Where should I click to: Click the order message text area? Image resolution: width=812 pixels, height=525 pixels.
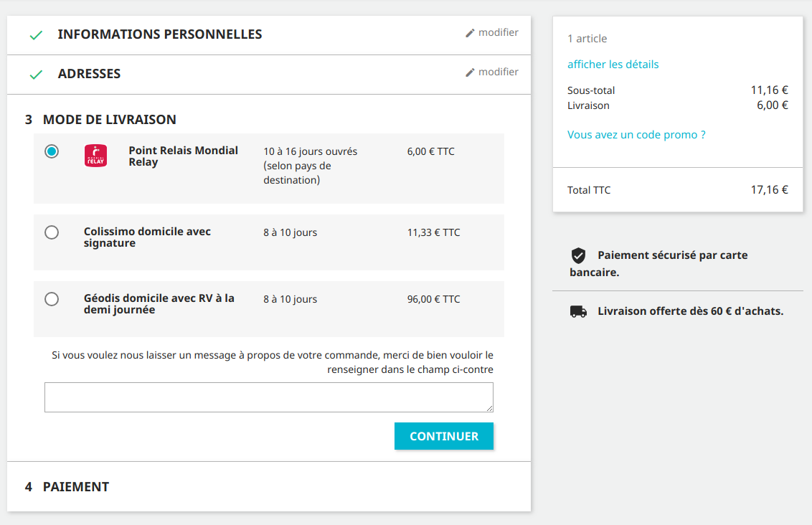pos(269,397)
